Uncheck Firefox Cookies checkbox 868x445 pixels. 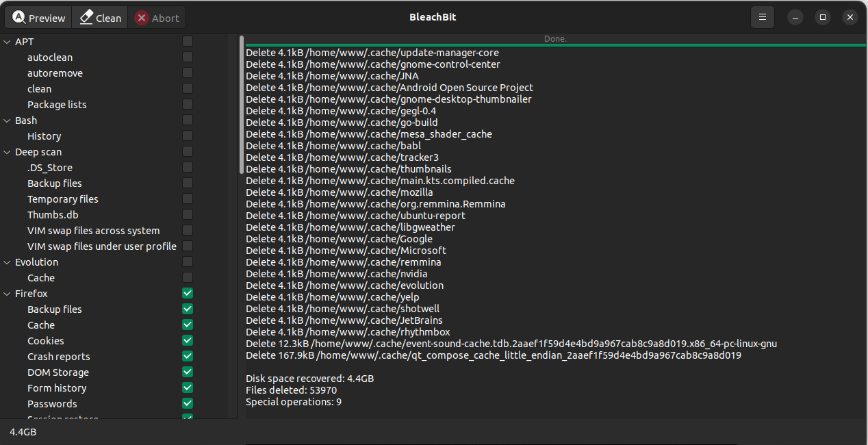pyautogui.click(x=188, y=340)
